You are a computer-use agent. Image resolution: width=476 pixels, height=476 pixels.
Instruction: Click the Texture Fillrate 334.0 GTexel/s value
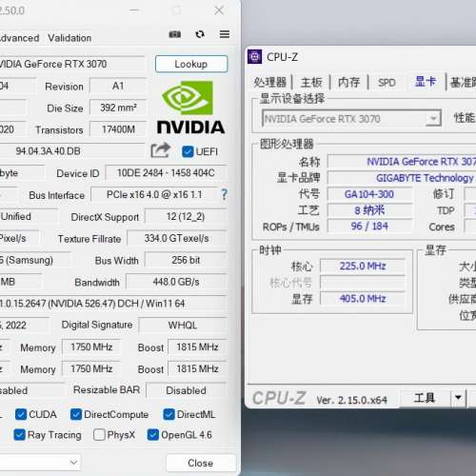pyautogui.click(x=177, y=238)
